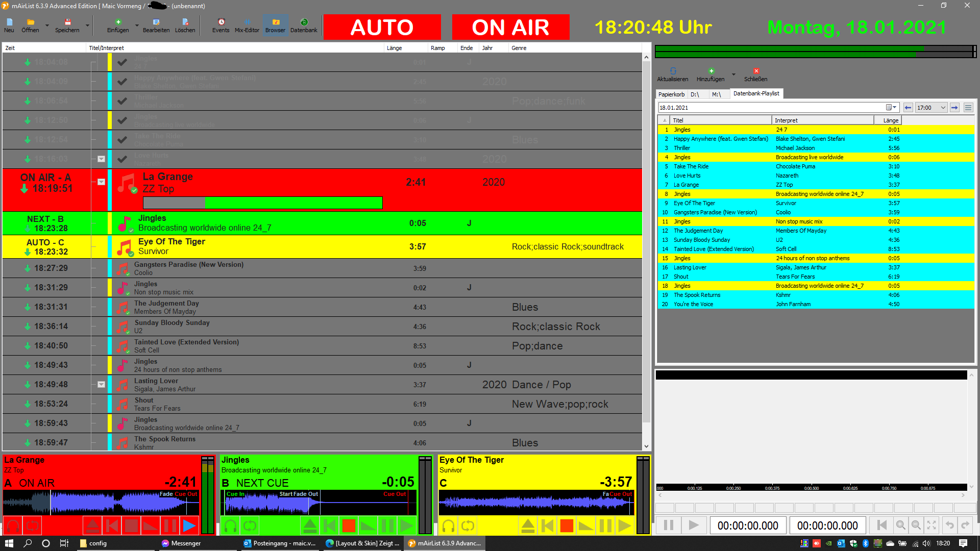980x551 pixels.
Task: Expand the Hinzufügen dropdown arrow
Action: tap(733, 74)
